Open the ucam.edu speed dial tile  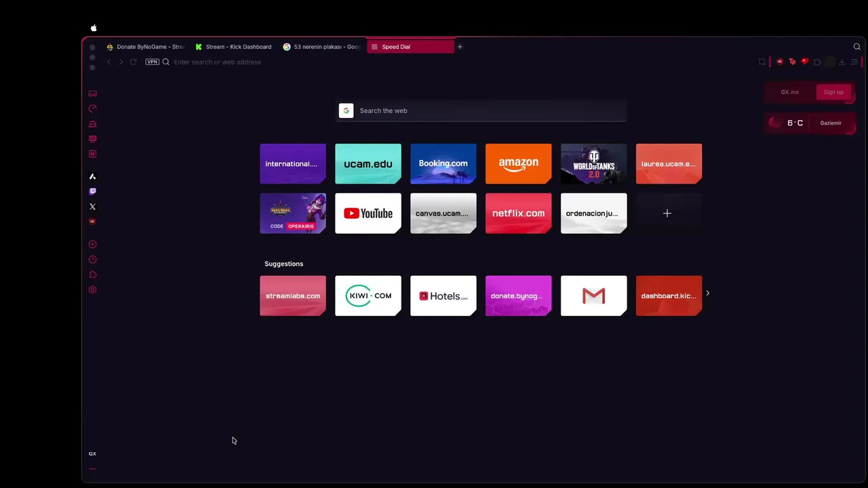[x=368, y=163]
